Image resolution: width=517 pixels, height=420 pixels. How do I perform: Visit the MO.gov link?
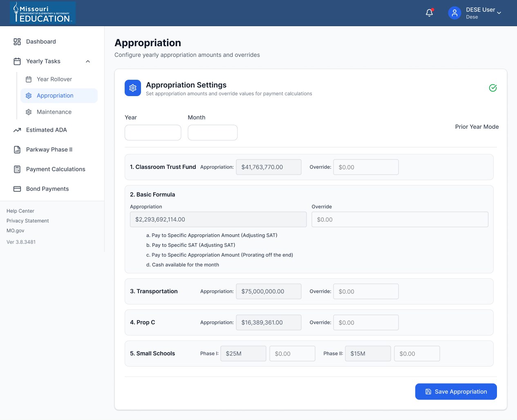click(16, 231)
